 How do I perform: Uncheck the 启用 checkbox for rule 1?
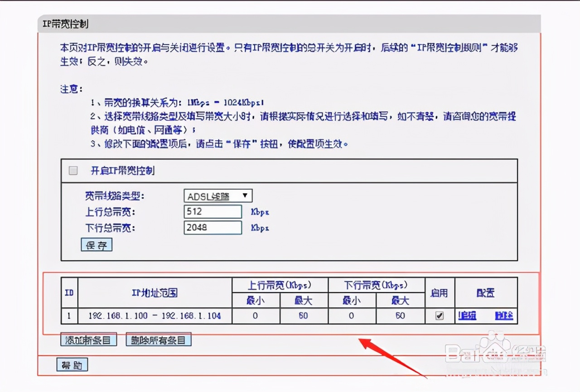point(439,316)
